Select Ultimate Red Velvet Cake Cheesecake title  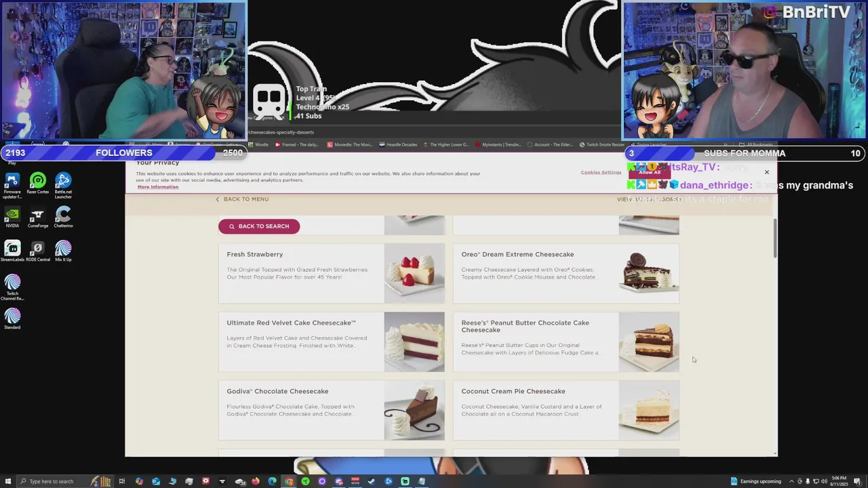pos(291,323)
